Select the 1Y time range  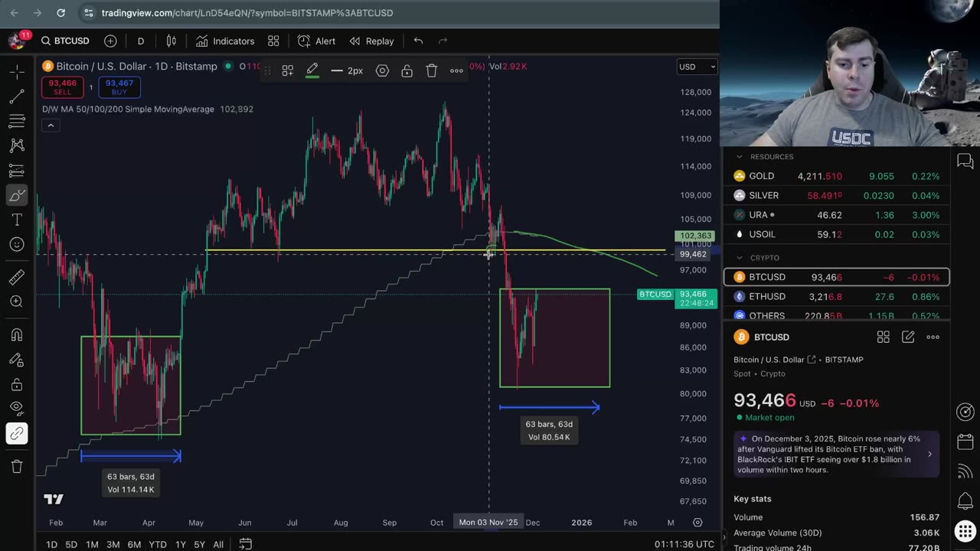click(181, 544)
